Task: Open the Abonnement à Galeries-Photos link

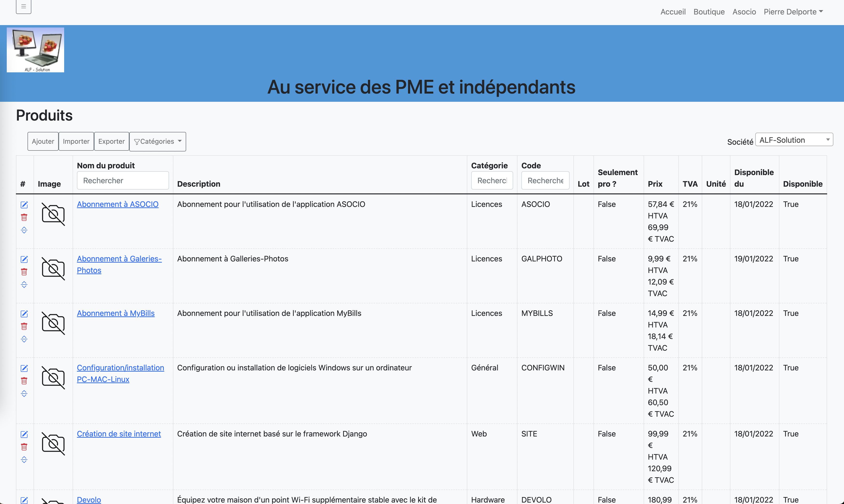Action: point(119,265)
